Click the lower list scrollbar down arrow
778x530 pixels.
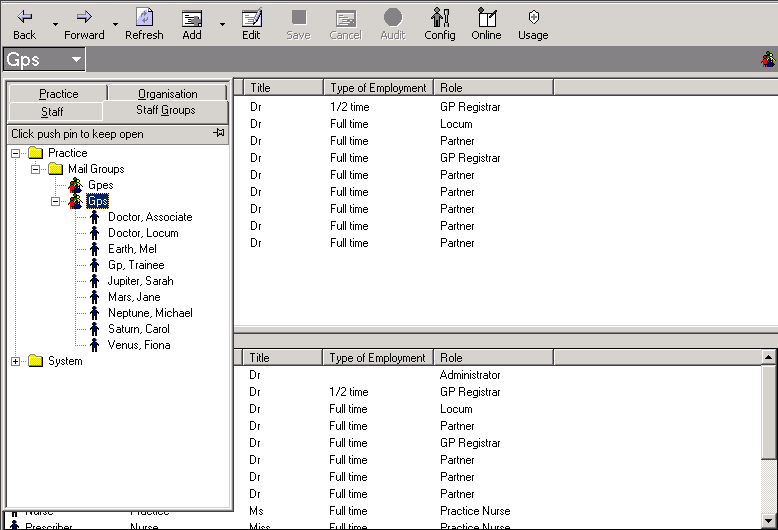(x=769, y=522)
